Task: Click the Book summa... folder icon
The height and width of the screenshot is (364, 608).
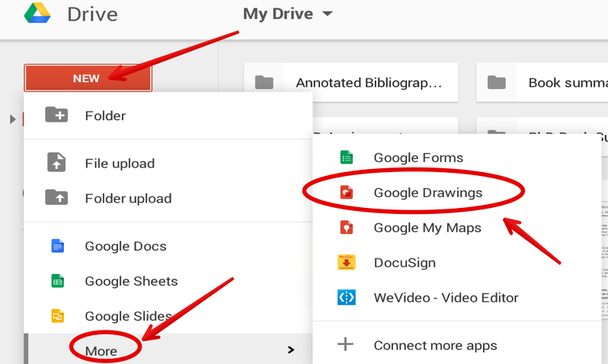Action: pos(496,82)
